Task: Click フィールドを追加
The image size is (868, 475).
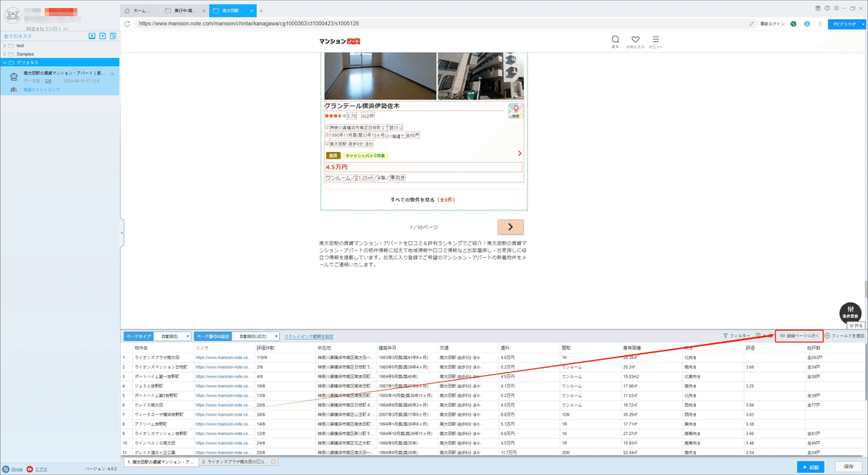Action: pos(845,336)
